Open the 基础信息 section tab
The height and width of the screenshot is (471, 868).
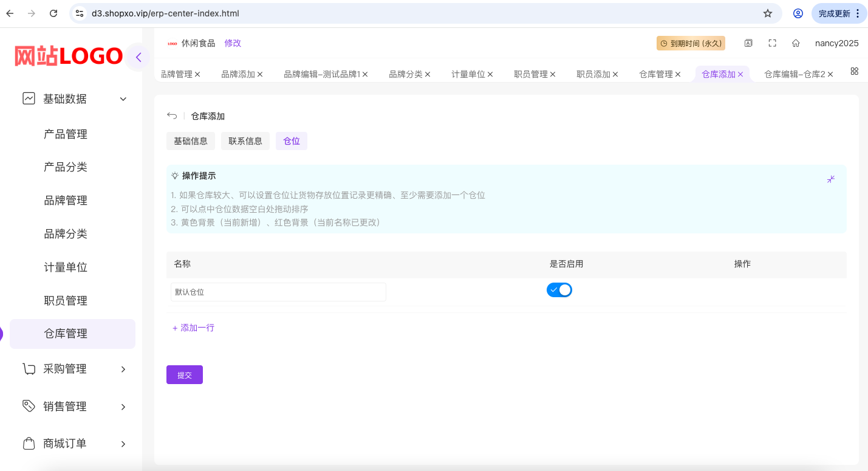(191, 141)
